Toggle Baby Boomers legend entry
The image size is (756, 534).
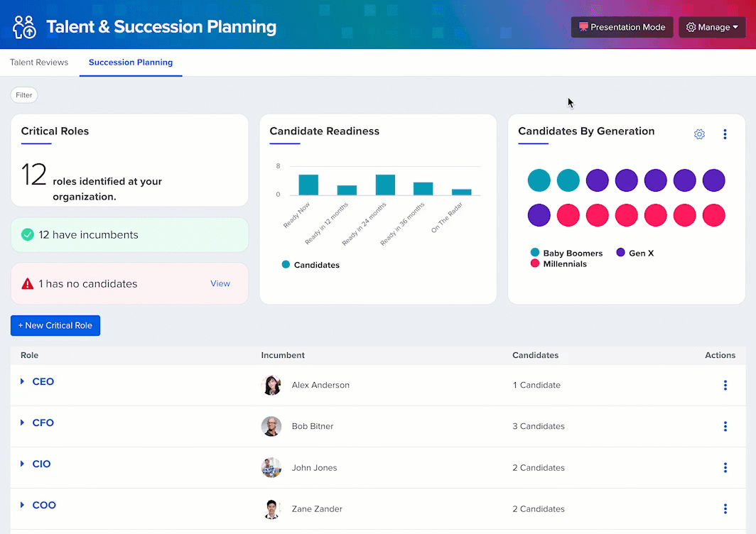coord(566,253)
